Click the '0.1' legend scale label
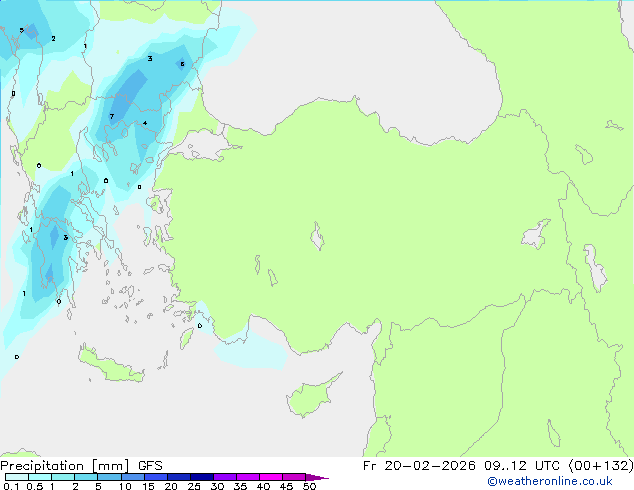The height and width of the screenshot is (490, 634). point(11,486)
